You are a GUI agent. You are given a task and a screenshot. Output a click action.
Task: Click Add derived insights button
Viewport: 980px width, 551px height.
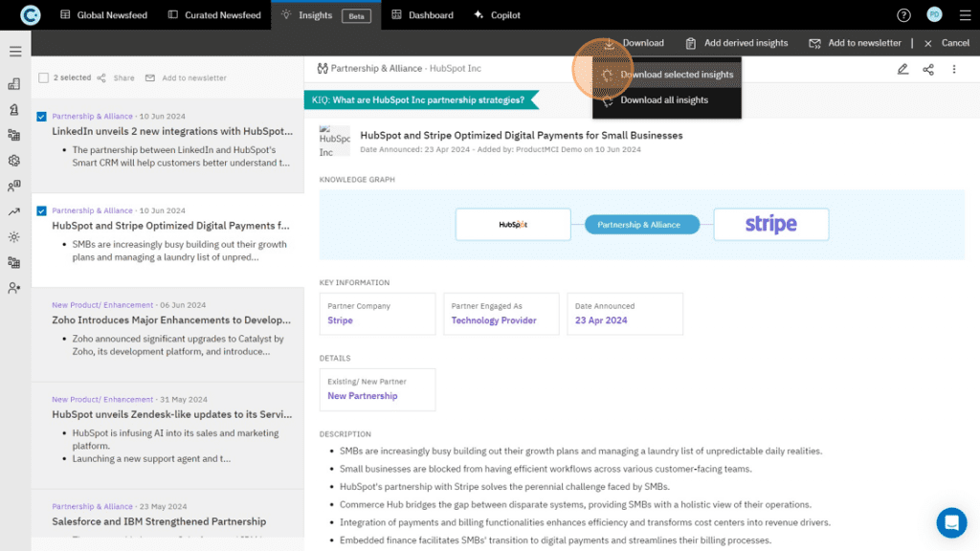[x=737, y=43]
